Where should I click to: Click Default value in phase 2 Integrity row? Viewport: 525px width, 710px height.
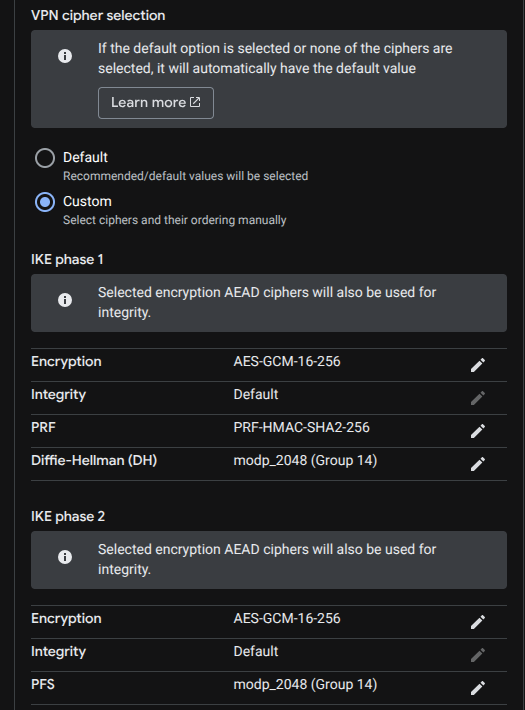(255, 651)
